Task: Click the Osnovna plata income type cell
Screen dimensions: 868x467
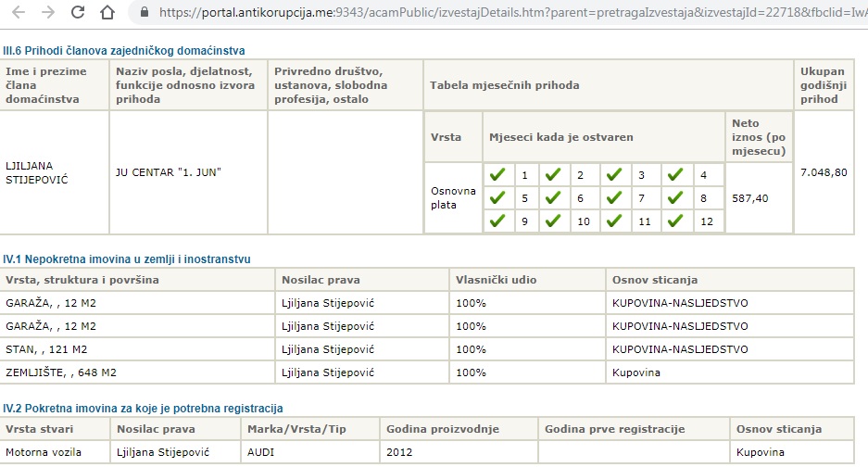Action: (453, 197)
